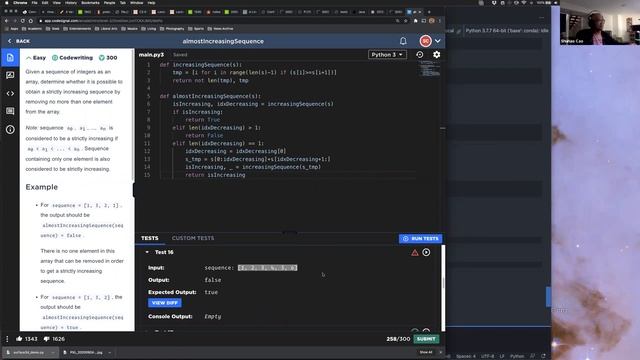
Task: Click 'Spaces: 4' in the VS Code status bar
Action: coord(466,356)
